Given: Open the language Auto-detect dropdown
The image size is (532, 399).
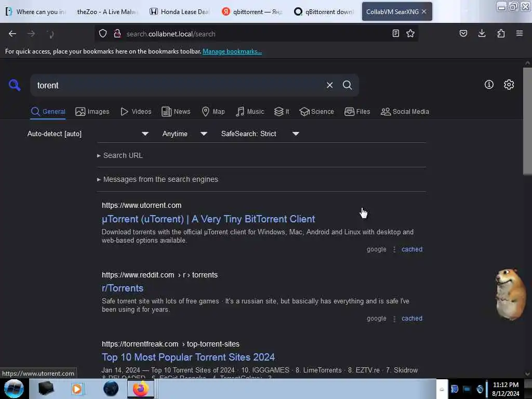Looking at the screenshot, I should tap(88, 134).
